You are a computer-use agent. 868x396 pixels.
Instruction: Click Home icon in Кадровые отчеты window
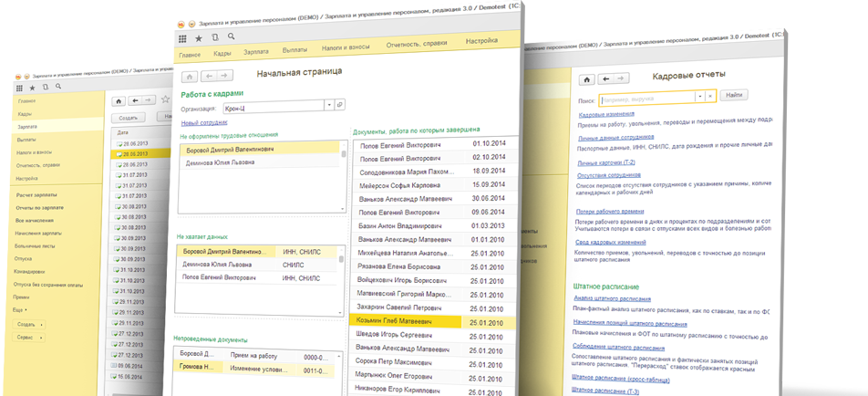(588, 79)
